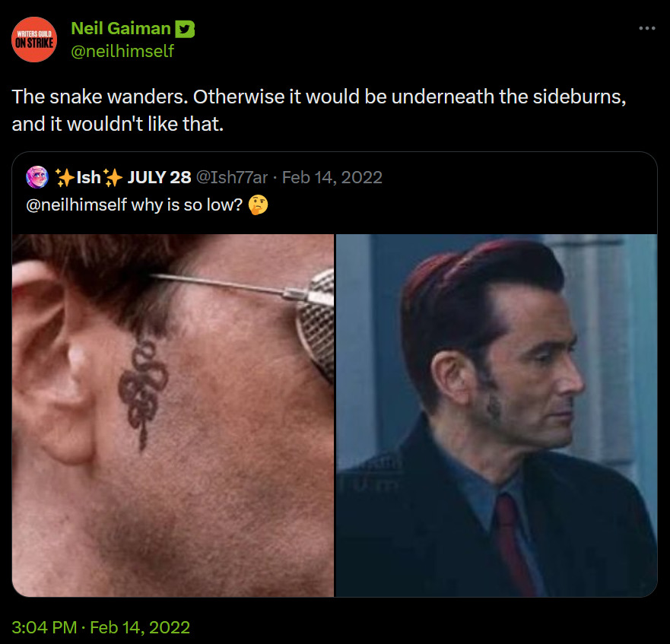The width and height of the screenshot is (670, 644).
Task: Open the quoted author's "JULY 28" name text
Action: coord(159,177)
